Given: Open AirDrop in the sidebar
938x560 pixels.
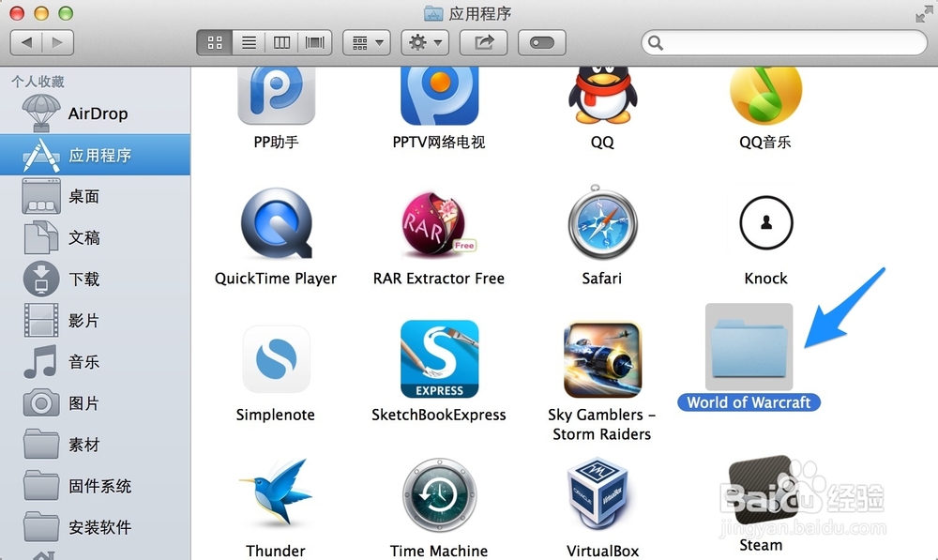Looking at the screenshot, I should click(x=95, y=114).
